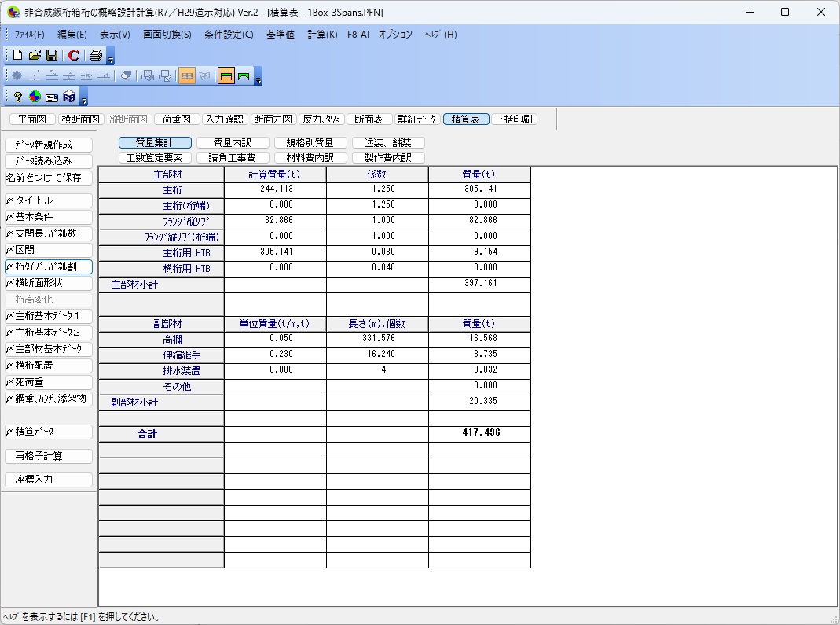Open the ファイル(F) menu
The height and width of the screenshot is (625, 840).
(x=29, y=35)
